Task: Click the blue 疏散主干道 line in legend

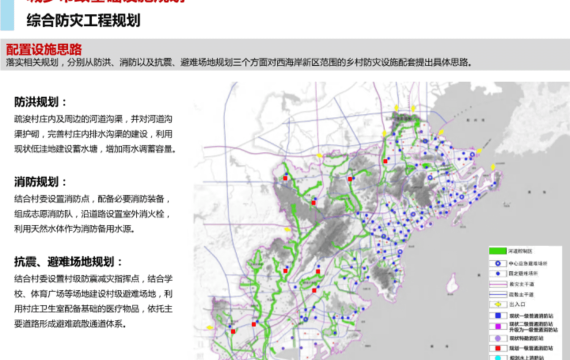Action: 498,294
